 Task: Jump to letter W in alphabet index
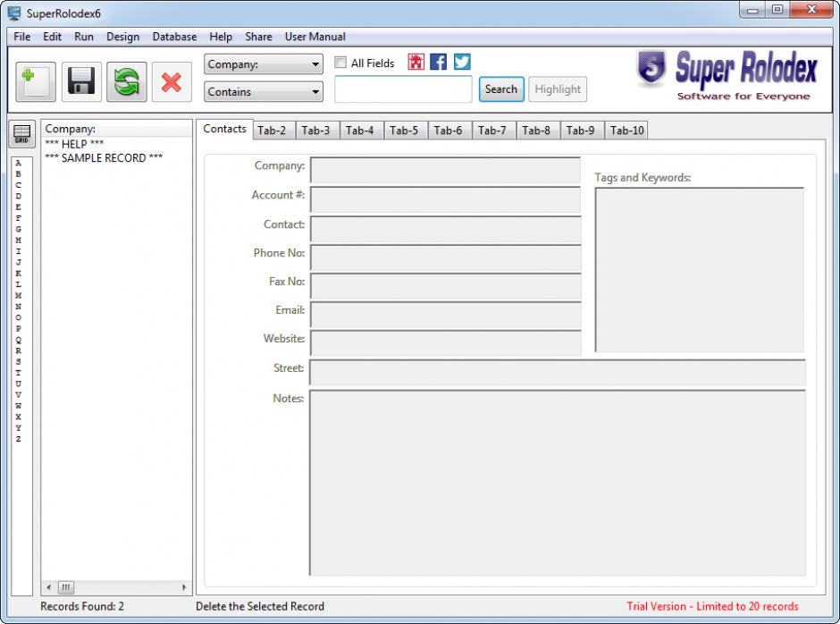(19, 406)
